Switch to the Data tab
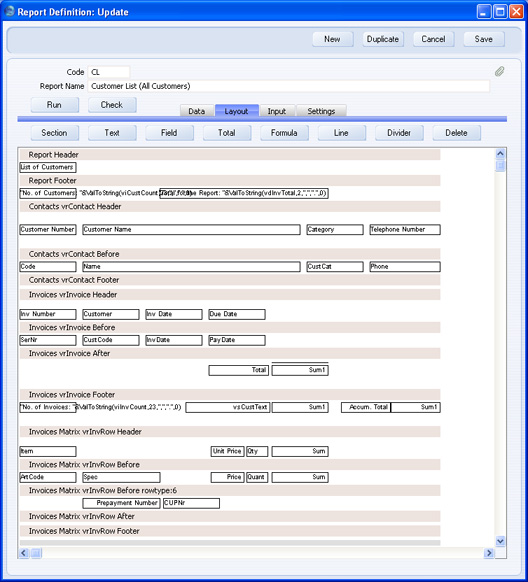528x582 pixels. 197,111
